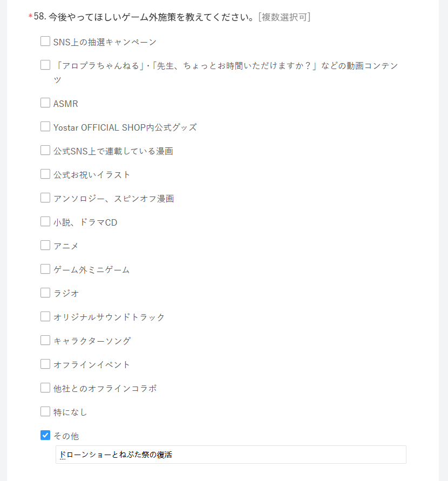Tick the キャラクターソング checkbox
This screenshot has height=481, width=448.
click(x=45, y=341)
